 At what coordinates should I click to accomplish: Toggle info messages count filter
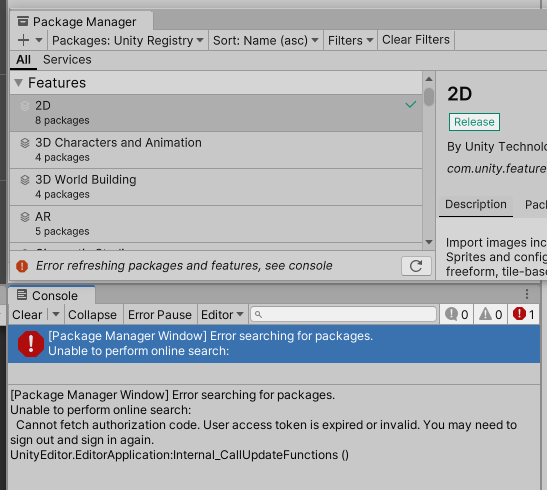click(456, 315)
